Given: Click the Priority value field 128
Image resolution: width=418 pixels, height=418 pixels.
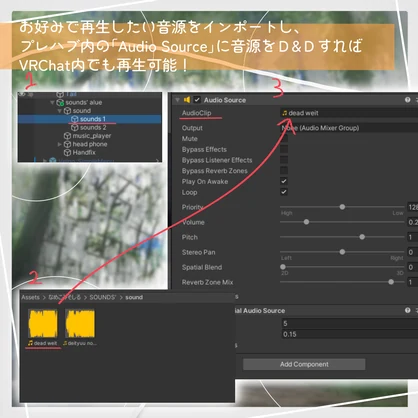Looking at the screenshot, I should (412, 207).
